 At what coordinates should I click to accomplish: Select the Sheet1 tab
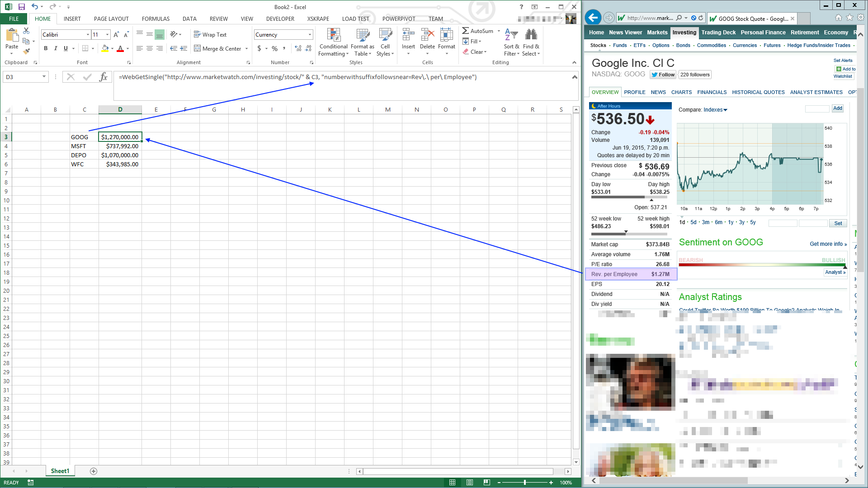pyautogui.click(x=60, y=471)
